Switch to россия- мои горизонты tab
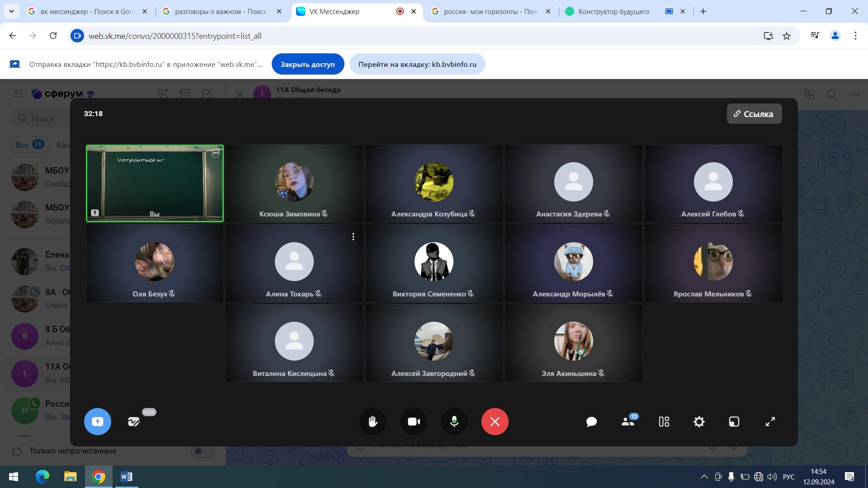This screenshot has height=488, width=868. point(490,11)
